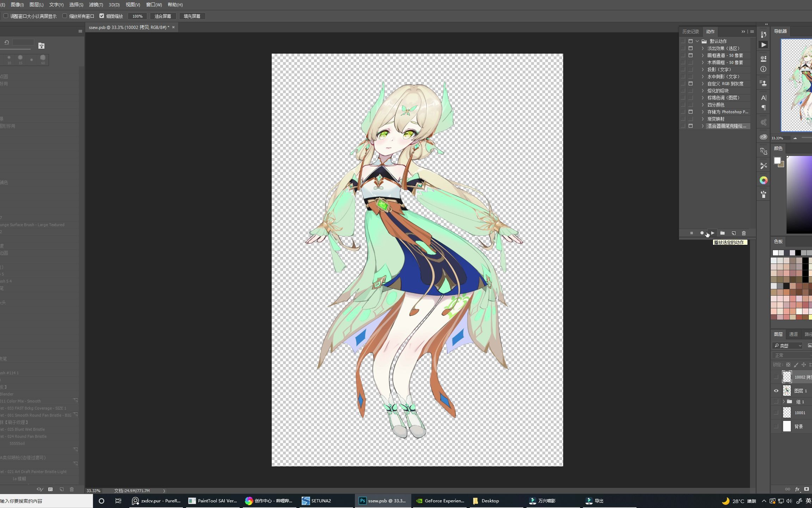Viewport: 812px width, 508px height.
Task: Hide the 图层 1 layer eye icon
Action: tap(776, 391)
